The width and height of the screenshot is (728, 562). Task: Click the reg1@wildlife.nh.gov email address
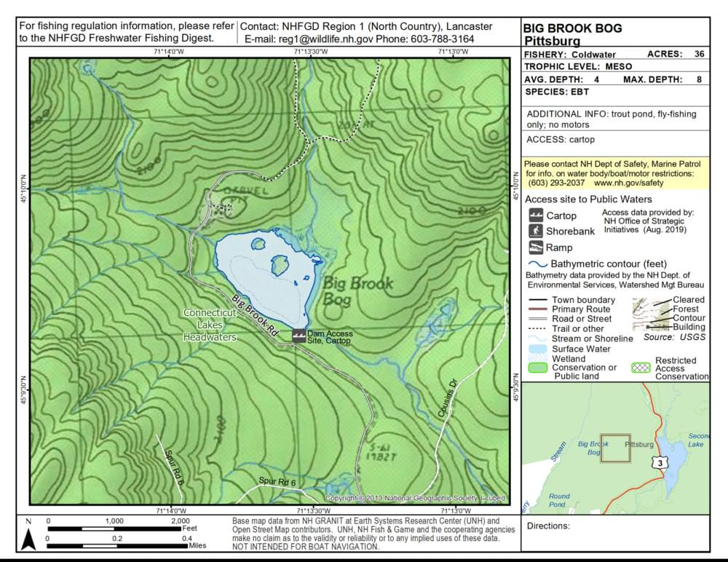tap(326, 39)
